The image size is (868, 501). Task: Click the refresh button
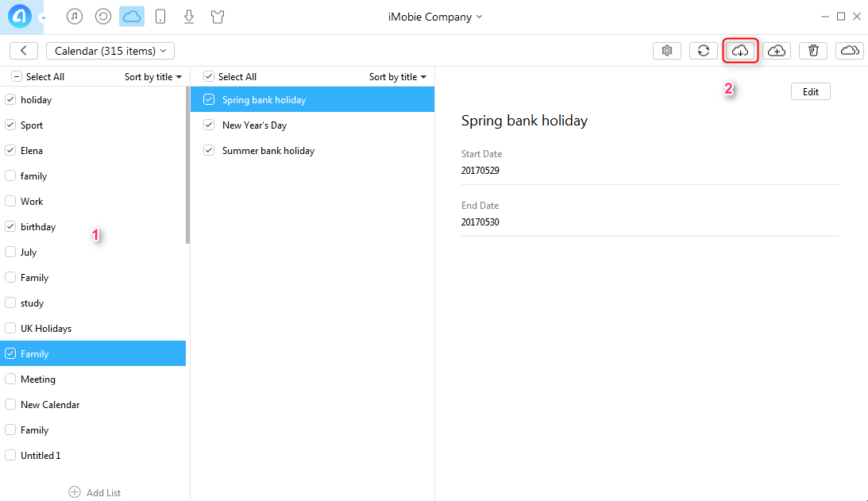pyautogui.click(x=704, y=50)
